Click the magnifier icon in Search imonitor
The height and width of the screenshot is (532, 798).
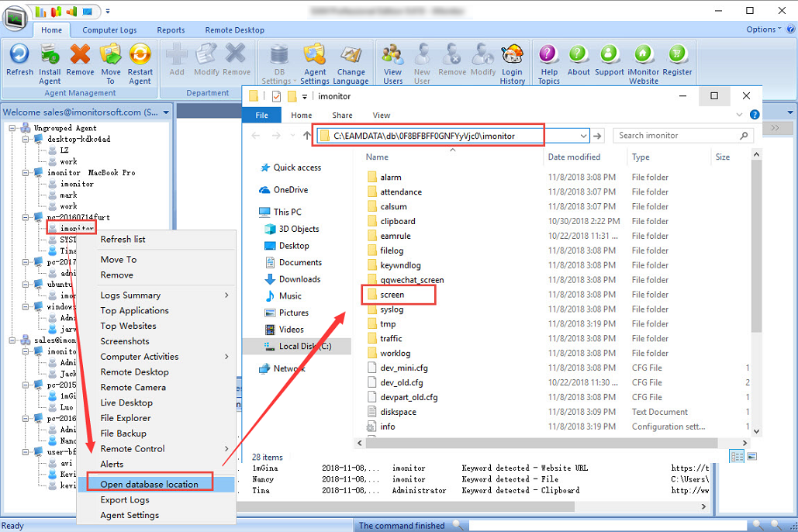[744, 136]
